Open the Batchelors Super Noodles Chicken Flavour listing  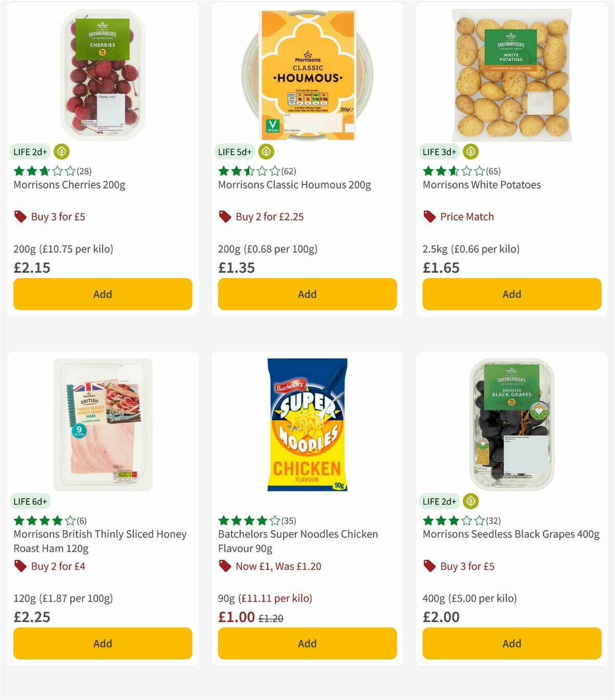tap(297, 541)
